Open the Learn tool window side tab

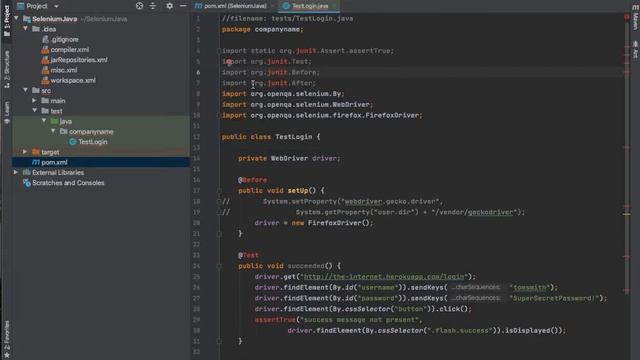(7, 112)
